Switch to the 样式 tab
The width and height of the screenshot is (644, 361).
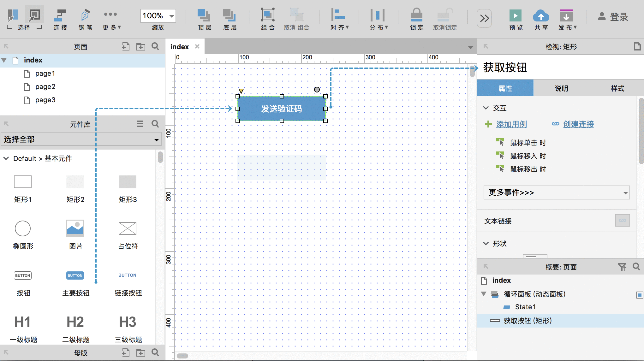(617, 88)
